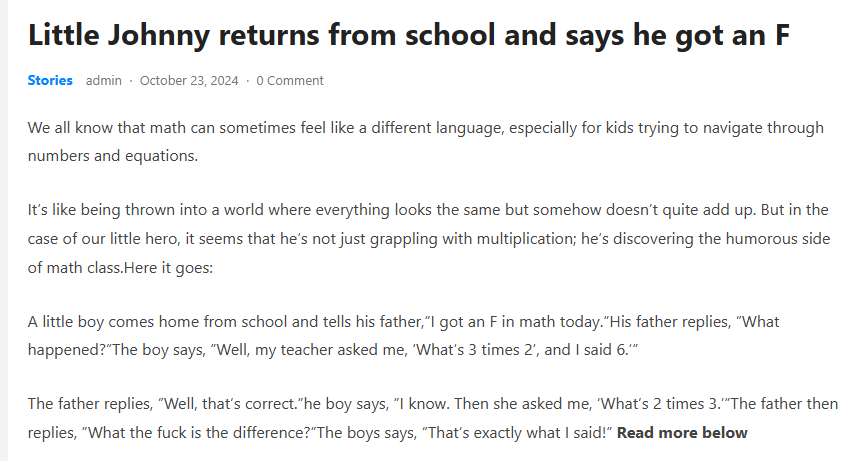Image resolution: width=867 pixels, height=461 pixels.
Task: Click the October 23, 2024 post date
Action: pyautogui.click(x=189, y=80)
